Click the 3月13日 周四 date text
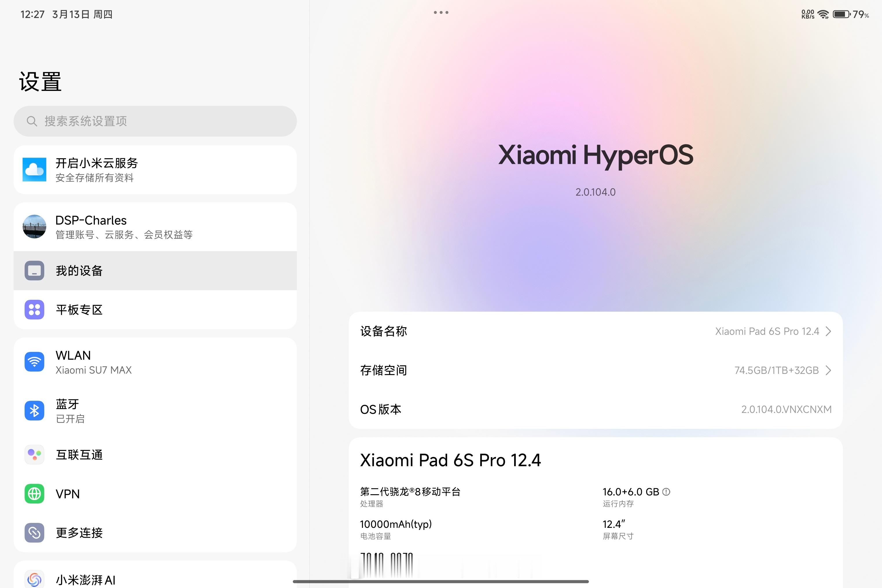Screen dimensions: 882x588 [82, 14]
